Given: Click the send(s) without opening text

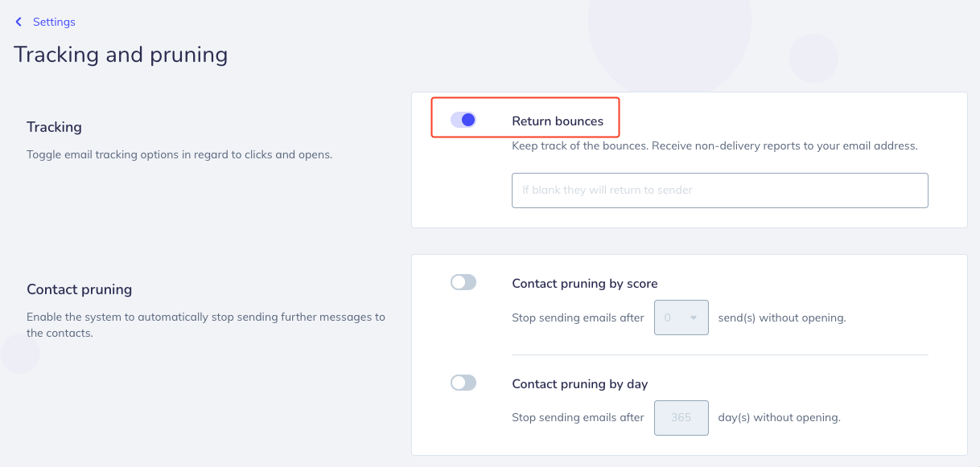Looking at the screenshot, I should 782,317.
